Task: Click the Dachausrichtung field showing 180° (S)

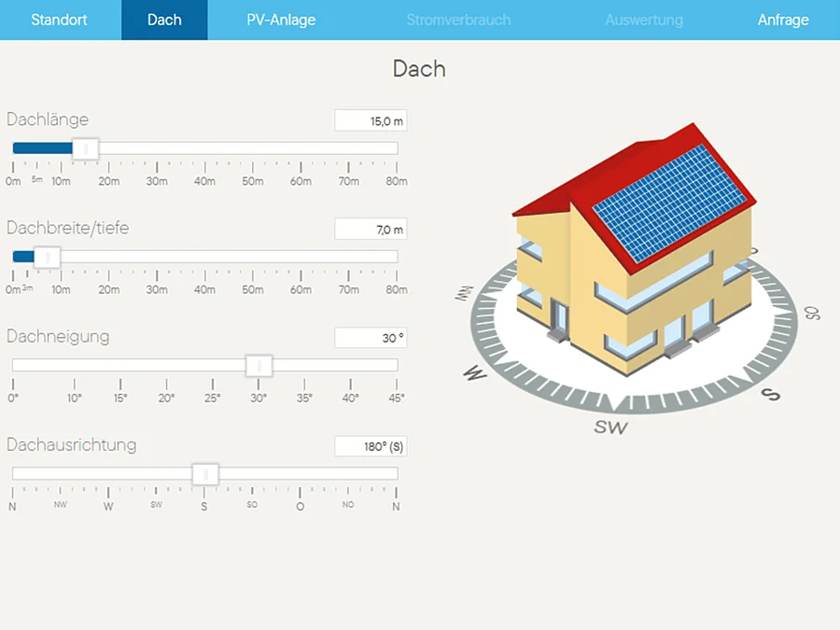Action: 371,446
